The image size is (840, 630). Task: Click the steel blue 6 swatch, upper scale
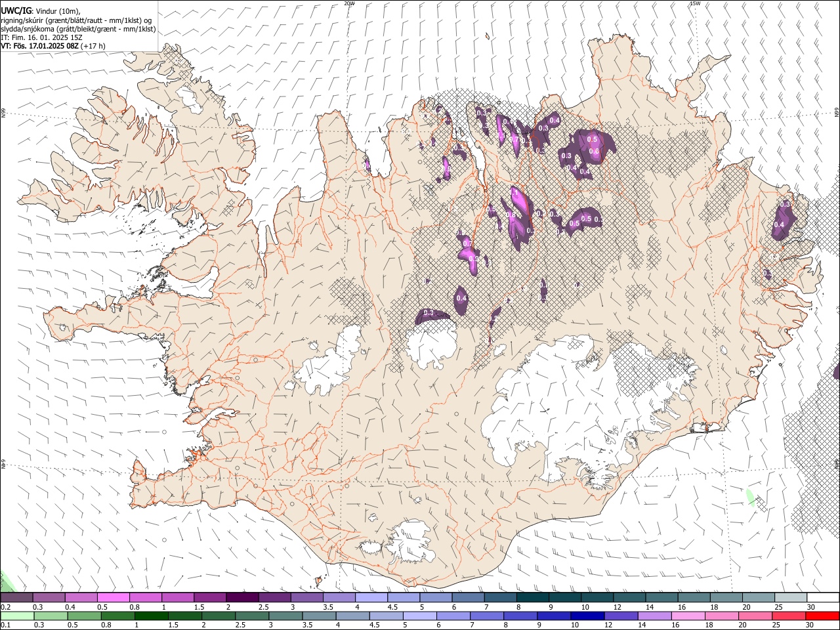point(469,597)
